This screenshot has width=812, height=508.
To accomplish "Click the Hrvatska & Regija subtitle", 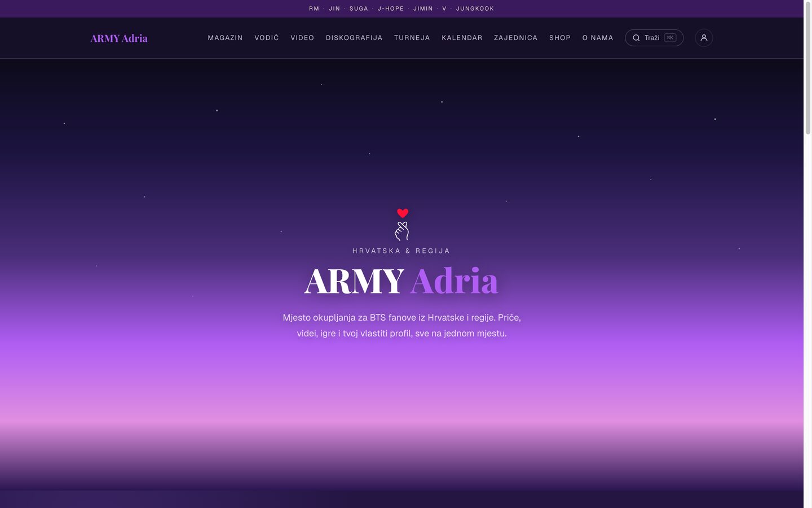I will [401, 251].
